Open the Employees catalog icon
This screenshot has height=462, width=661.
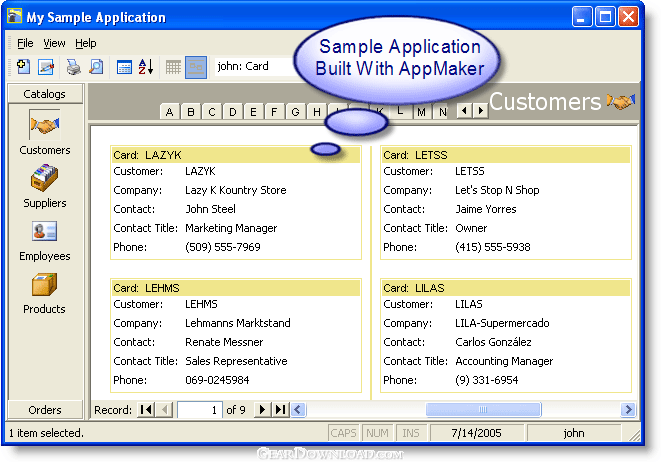pos(44,232)
